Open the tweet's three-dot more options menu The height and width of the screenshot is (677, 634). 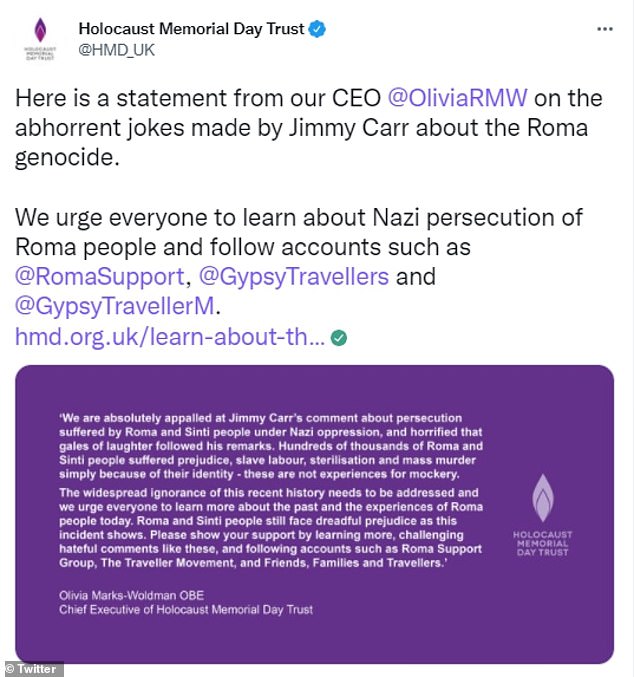click(604, 29)
